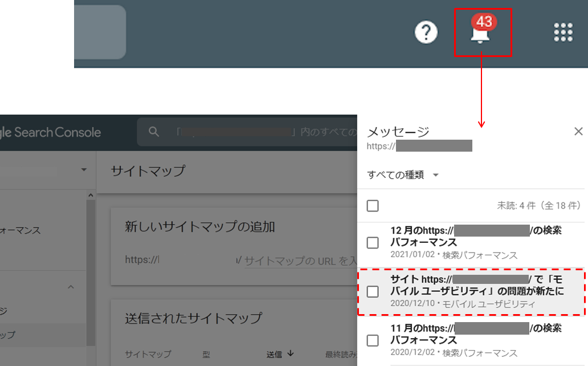The height and width of the screenshot is (366, 588).
Task: Sort by 送信 column arrow
Action: click(291, 353)
